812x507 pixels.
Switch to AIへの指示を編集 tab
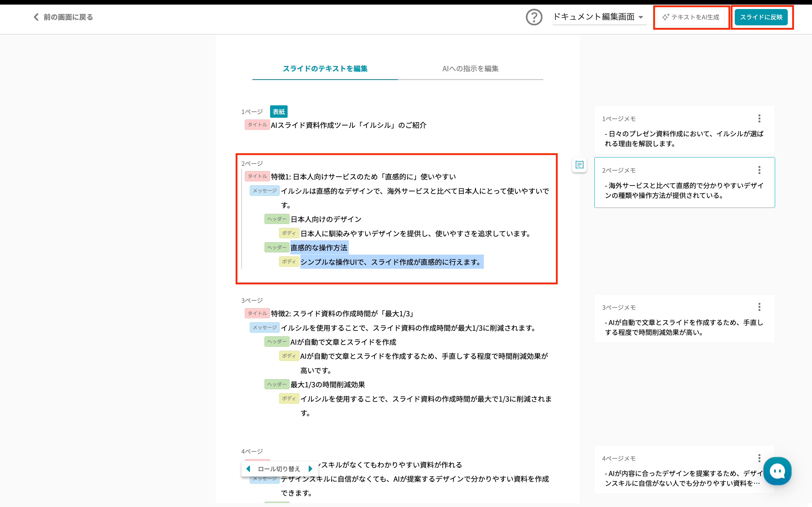tap(470, 69)
